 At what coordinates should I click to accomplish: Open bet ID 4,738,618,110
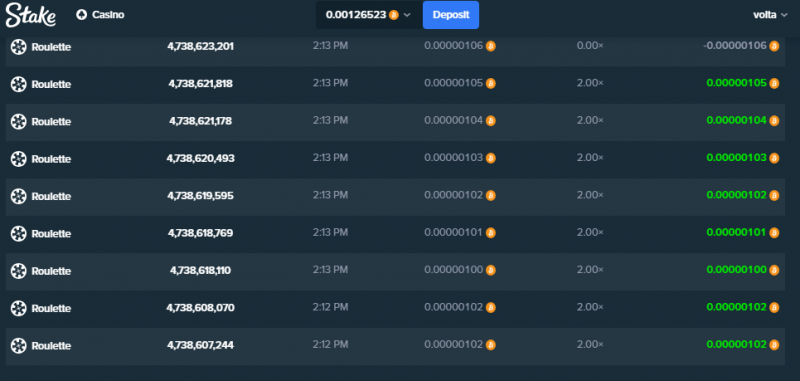[x=201, y=270]
